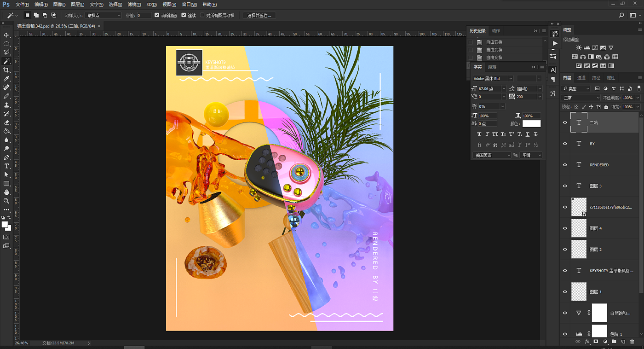The height and width of the screenshot is (349, 644).
Task: Click the white text color swatch
Action: (x=531, y=123)
